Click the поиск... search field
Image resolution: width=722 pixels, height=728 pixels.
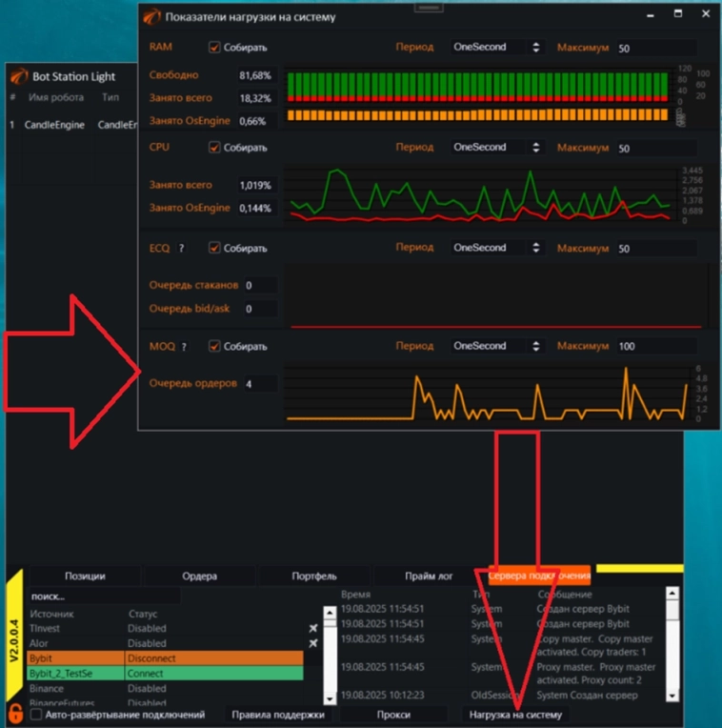pyautogui.click(x=105, y=597)
